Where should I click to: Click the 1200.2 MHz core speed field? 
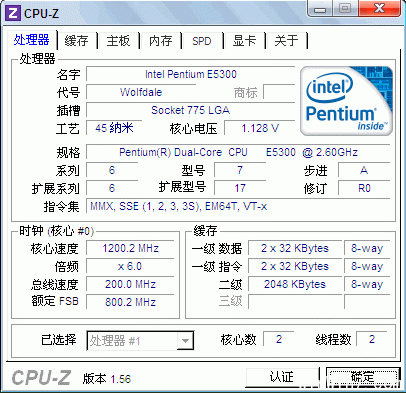(x=130, y=248)
